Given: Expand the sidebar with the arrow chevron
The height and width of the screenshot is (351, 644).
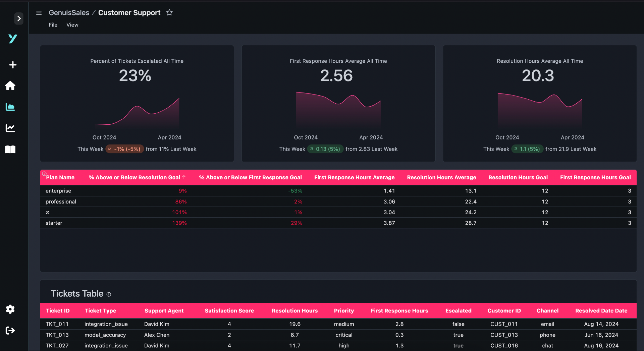Looking at the screenshot, I should [19, 18].
